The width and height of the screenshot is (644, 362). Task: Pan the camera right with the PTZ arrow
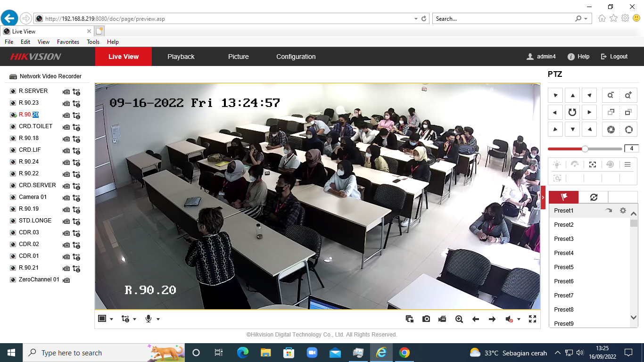[589, 112]
